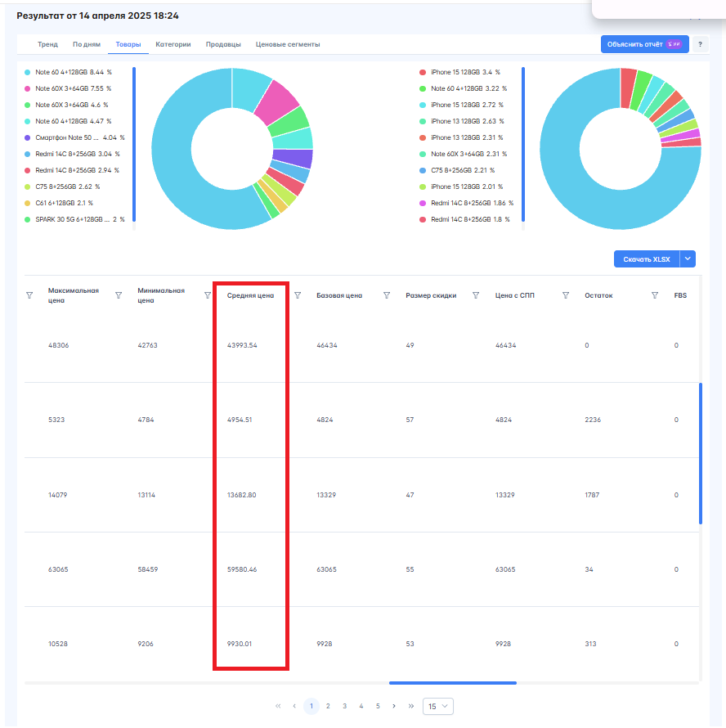Click filter icon between Максимальная and Минимальная цена
This screenshot has height=728, width=726.
click(119, 295)
